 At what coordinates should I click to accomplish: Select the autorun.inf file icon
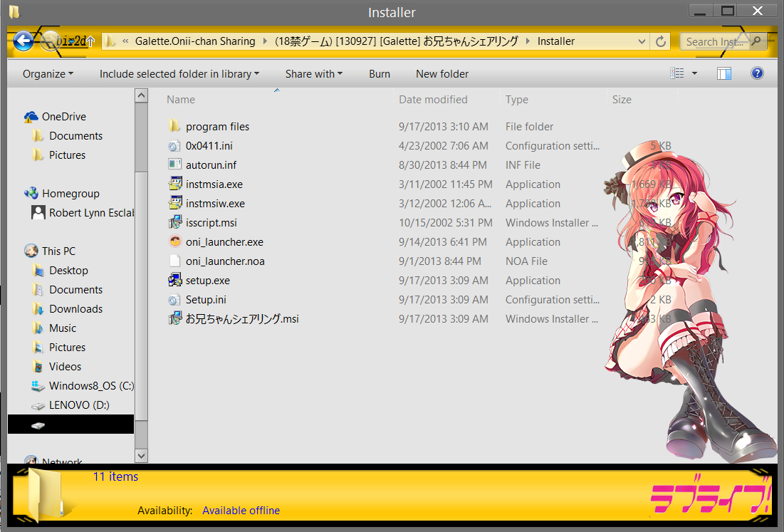[174, 165]
